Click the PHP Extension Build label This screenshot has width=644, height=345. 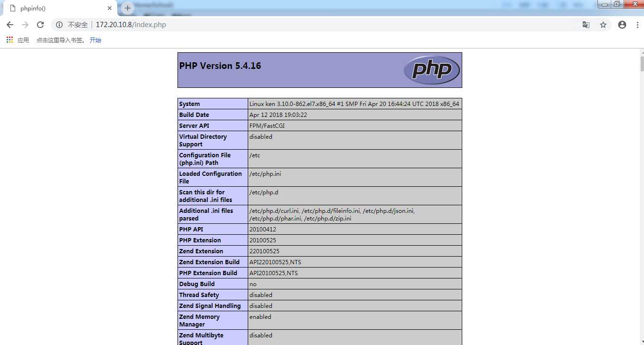pos(208,273)
